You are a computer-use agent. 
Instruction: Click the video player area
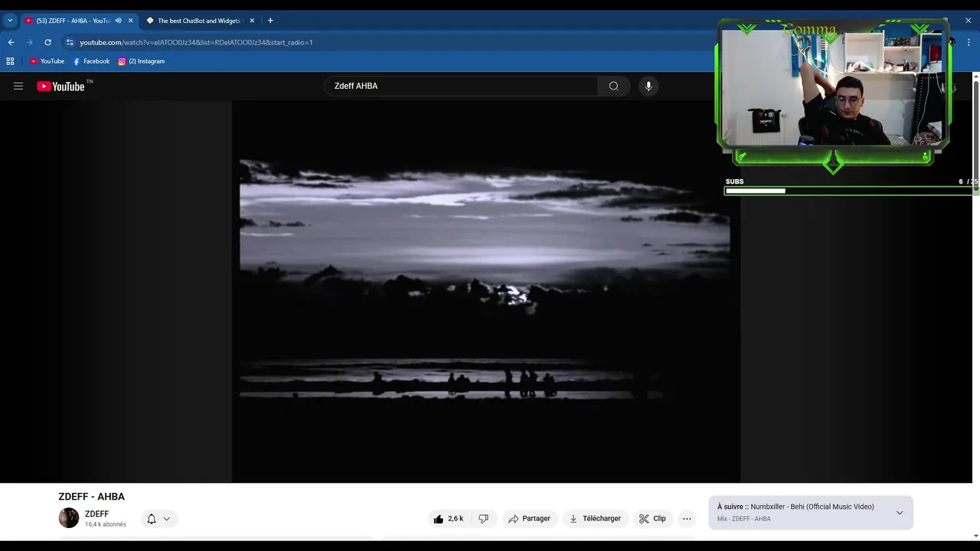coord(485,292)
